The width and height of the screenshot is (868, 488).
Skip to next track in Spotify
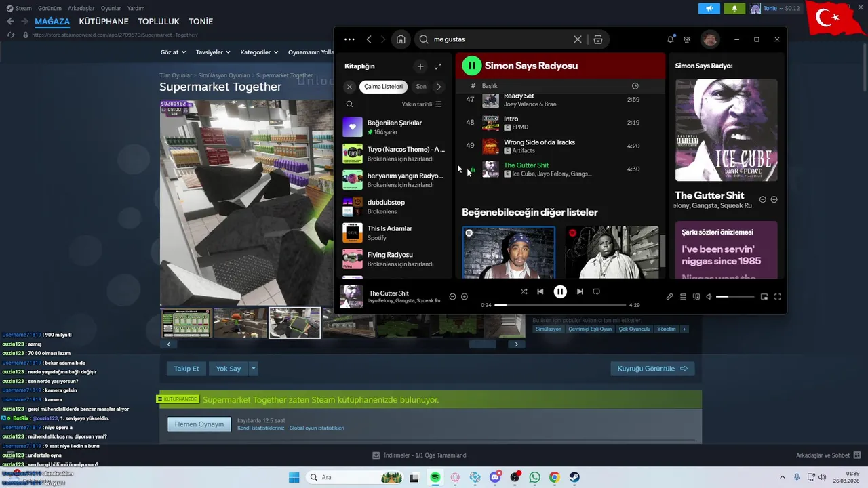pos(580,291)
